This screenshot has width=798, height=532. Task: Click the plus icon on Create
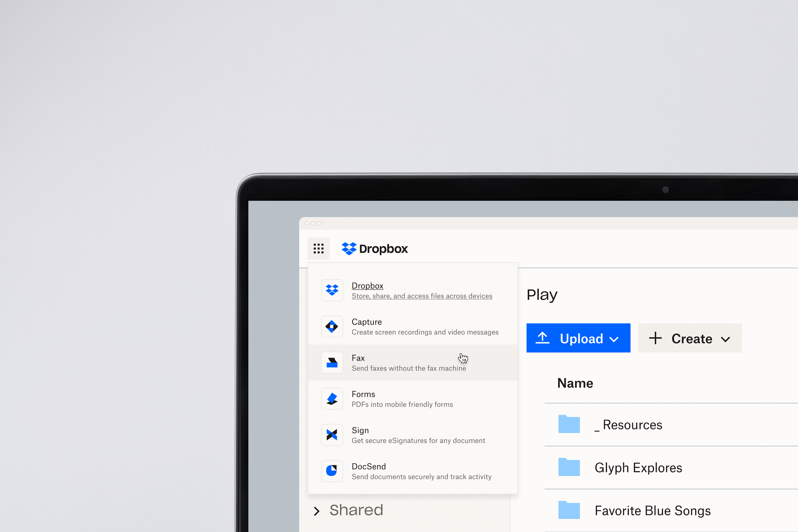(655, 338)
